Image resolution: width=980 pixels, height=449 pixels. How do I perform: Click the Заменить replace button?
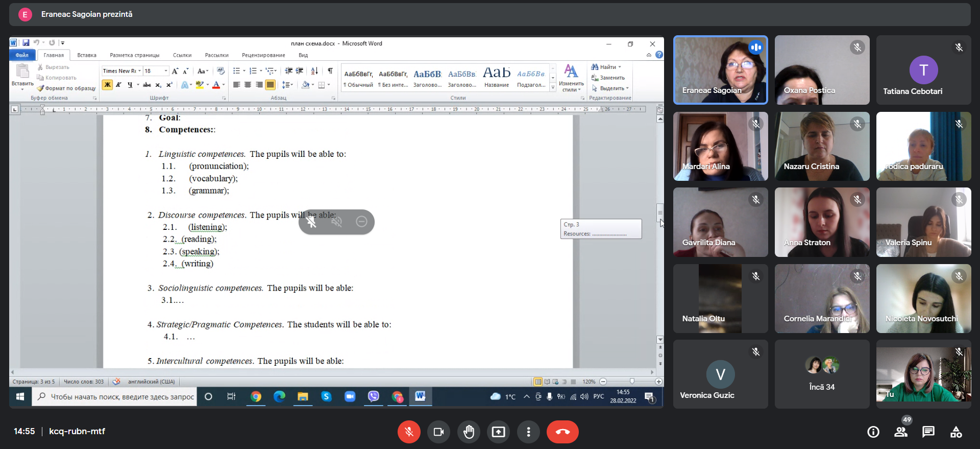tap(608, 78)
